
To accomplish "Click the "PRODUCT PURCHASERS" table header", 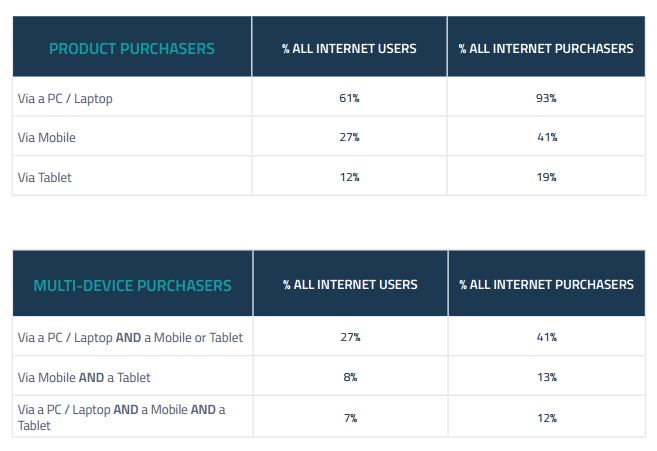I will coord(132,48).
